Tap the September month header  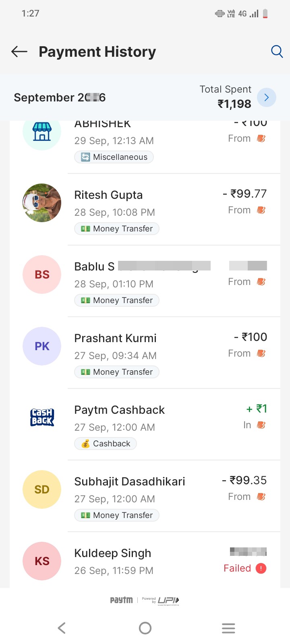(x=60, y=97)
